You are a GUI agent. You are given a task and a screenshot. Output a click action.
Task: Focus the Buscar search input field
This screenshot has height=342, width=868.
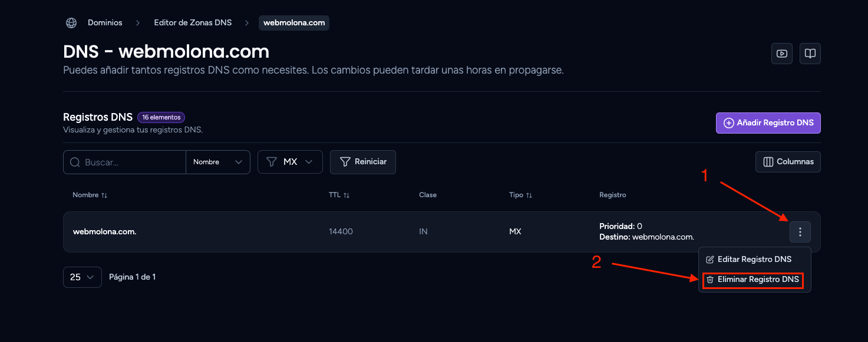pos(133,162)
